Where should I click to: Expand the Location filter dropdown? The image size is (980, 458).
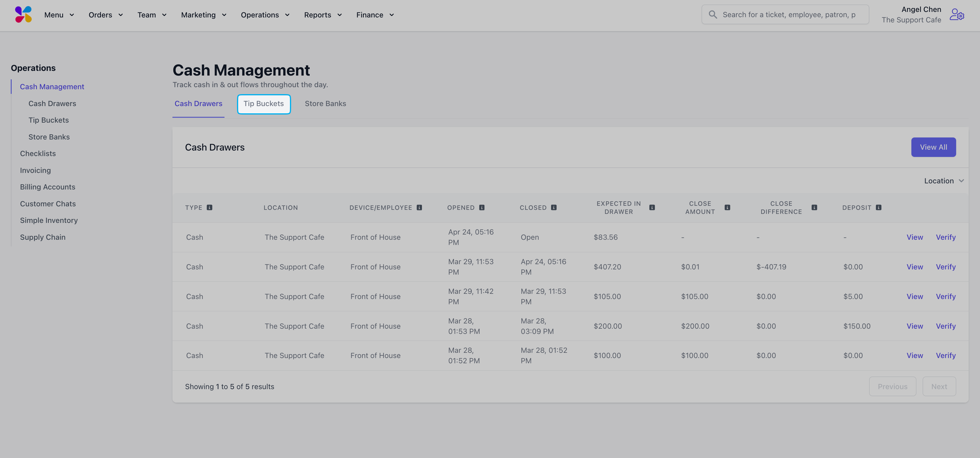tap(943, 181)
